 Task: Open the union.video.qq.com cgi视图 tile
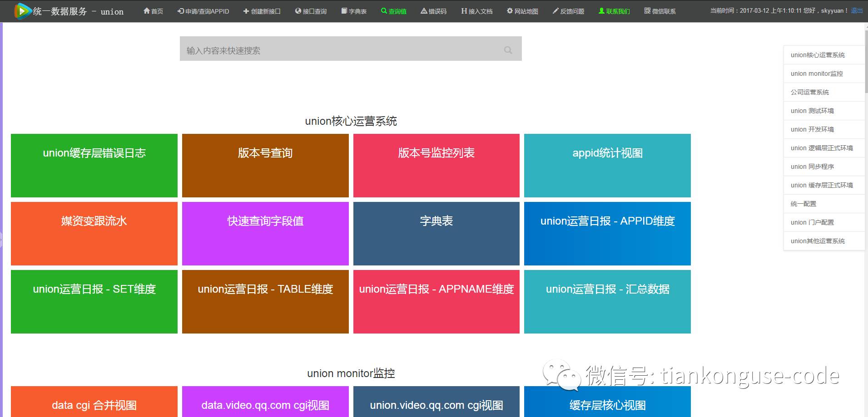[436, 402]
